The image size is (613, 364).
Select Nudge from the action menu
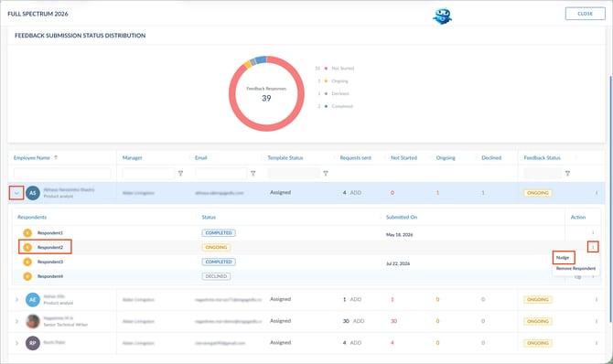(563, 258)
